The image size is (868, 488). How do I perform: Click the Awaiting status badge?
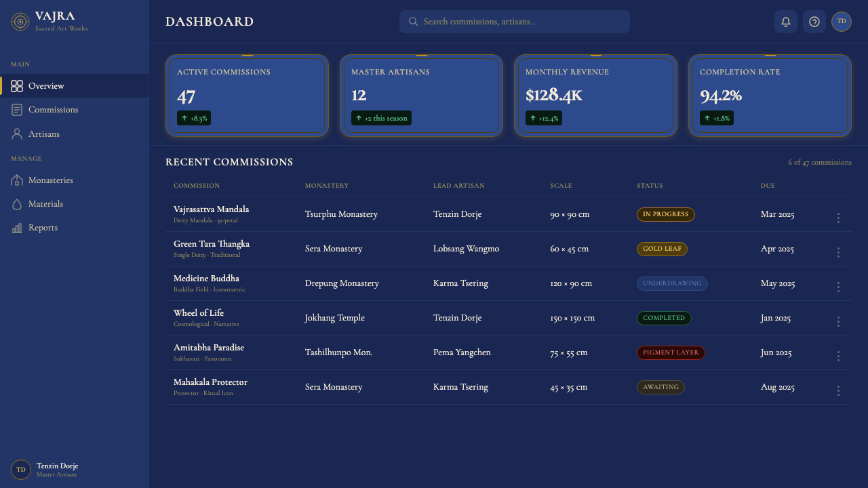click(x=660, y=387)
